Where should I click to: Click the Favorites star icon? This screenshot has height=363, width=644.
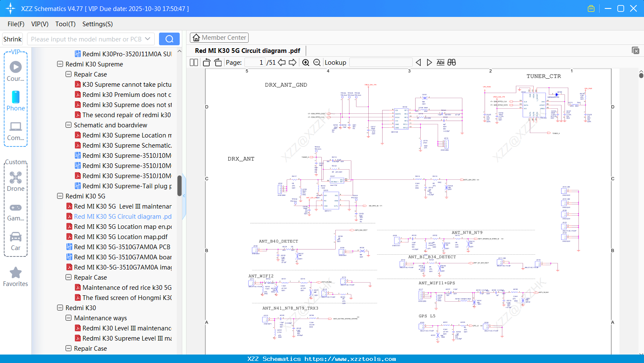point(15,272)
